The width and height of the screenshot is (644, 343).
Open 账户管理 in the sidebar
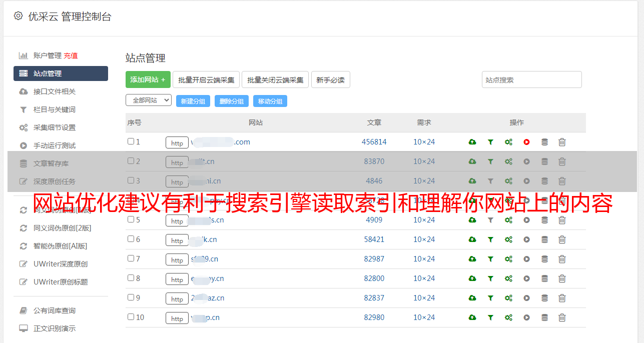point(48,55)
